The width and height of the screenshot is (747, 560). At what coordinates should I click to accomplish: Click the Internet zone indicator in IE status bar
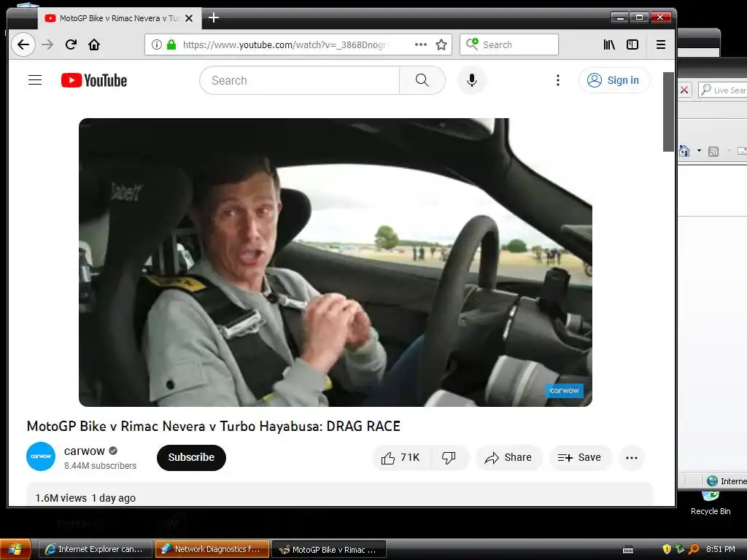click(727, 481)
